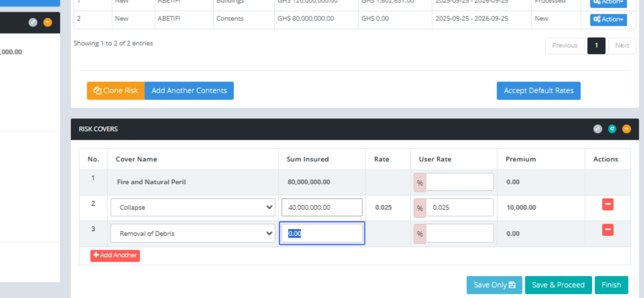This screenshot has height=298, width=644.
Task: Add another risk cover row
Action: (x=115, y=256)
